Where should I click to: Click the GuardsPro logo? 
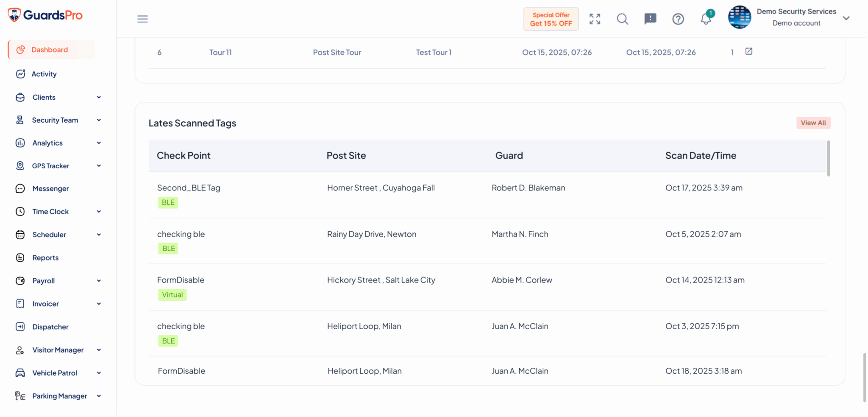click(x=45, y=15)
